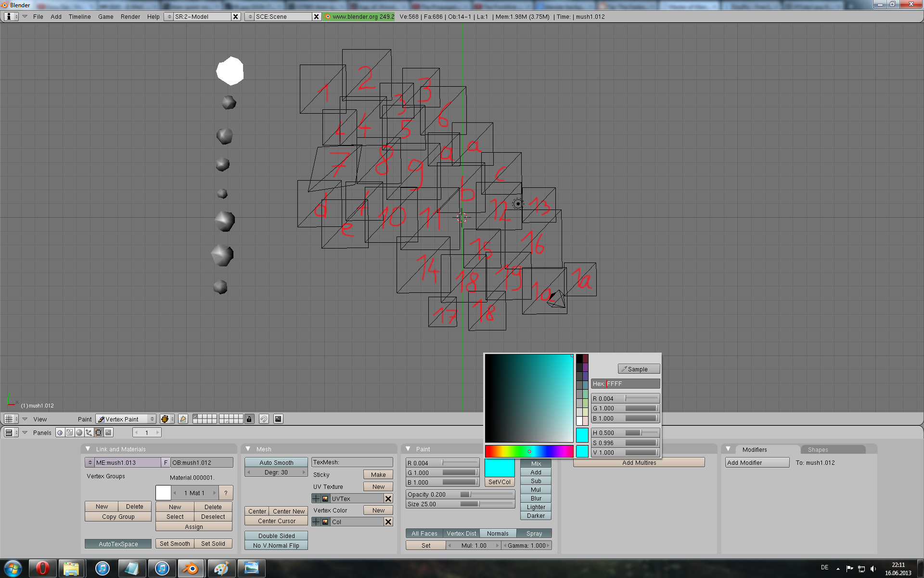Close the SR:2-Model screen with X
The height and width of the screenshot is (578, 924).
pos(235,16)
